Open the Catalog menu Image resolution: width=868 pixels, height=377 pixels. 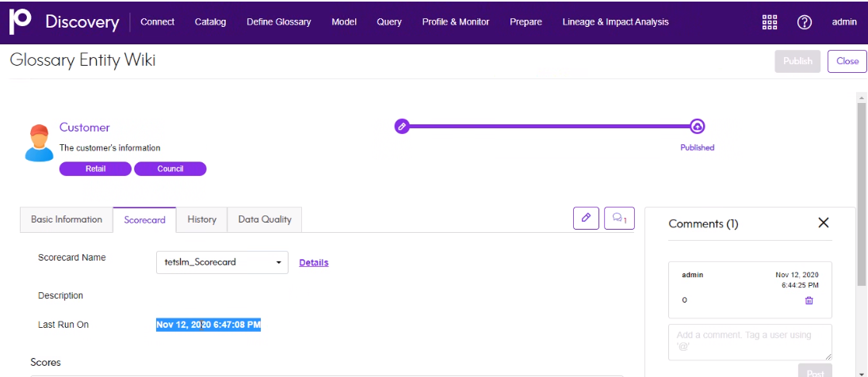click(x=210, y=22)
